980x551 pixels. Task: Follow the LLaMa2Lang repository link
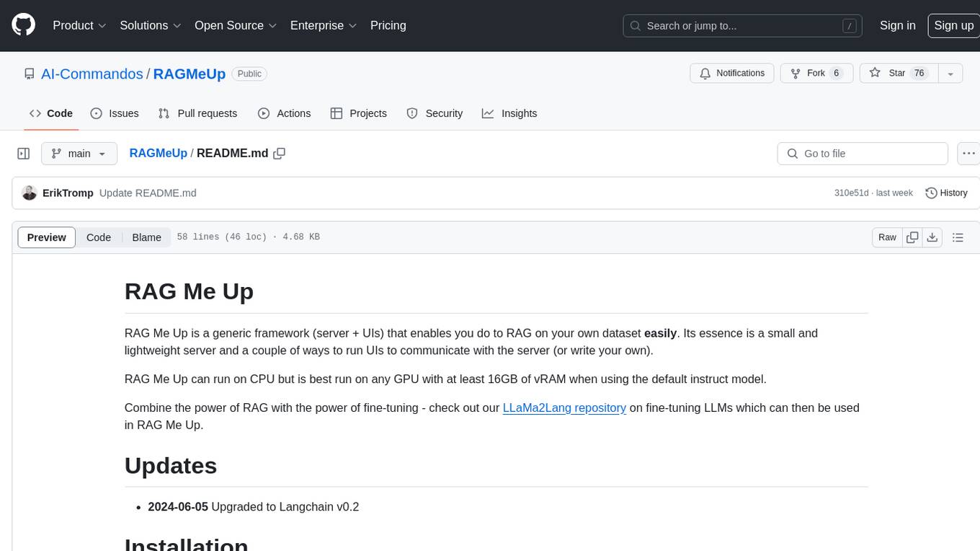(x=564, y=407)
